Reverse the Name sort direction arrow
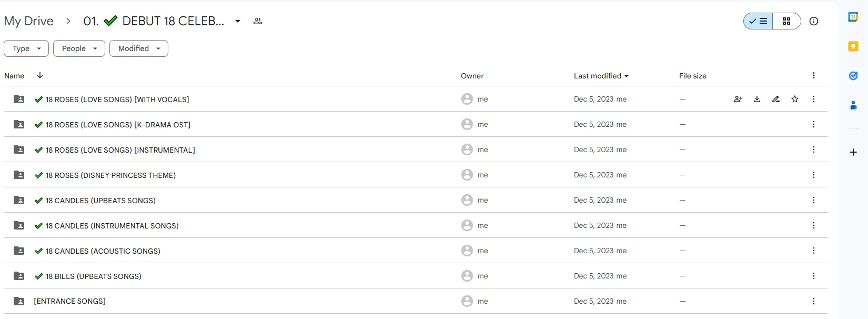 click(40, 75)
